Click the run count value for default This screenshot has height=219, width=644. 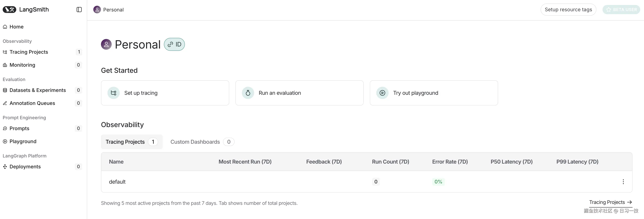click(x=376, y=182)
